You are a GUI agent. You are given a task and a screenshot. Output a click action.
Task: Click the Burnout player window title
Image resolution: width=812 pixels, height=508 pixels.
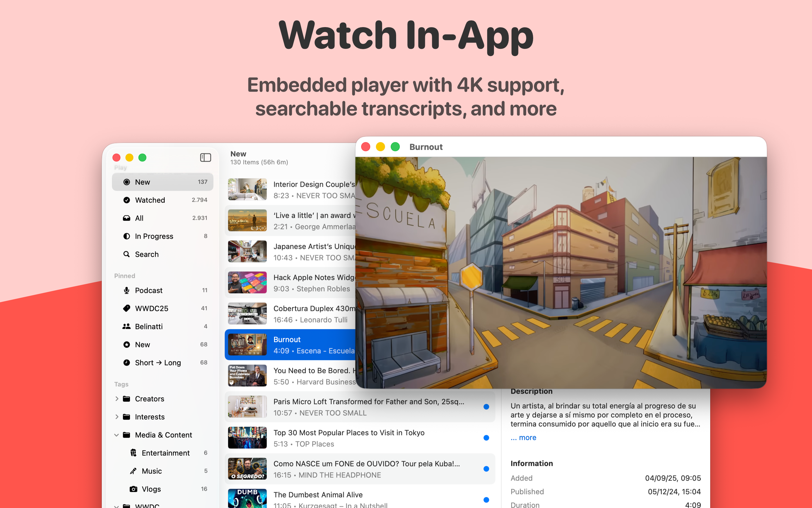(426, 147)
